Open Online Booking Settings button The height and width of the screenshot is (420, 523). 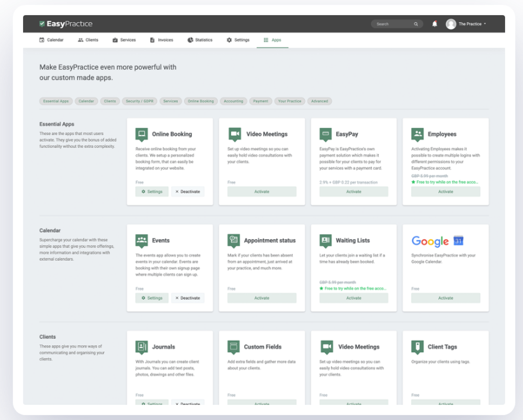click(152, 192)
